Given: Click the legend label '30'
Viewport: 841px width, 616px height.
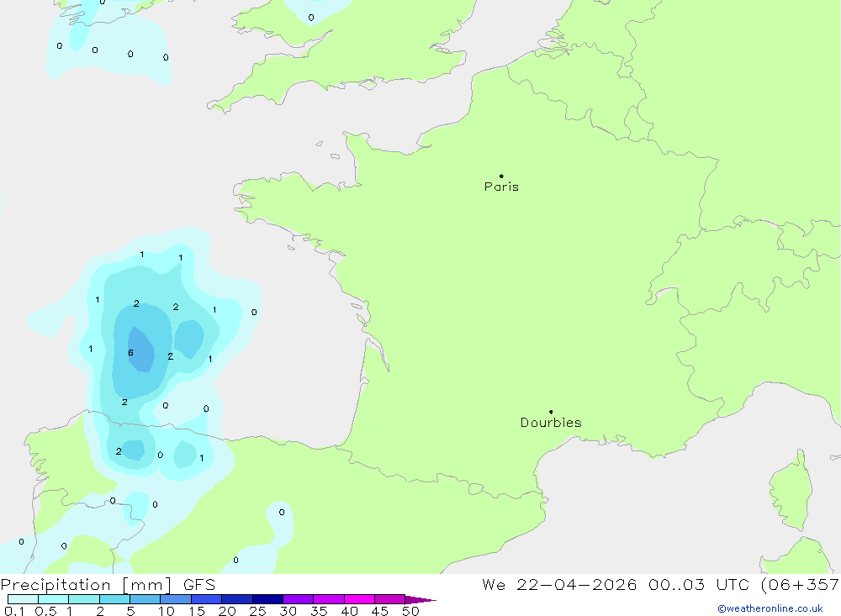Looking at the screenshot, I should 288,611.
